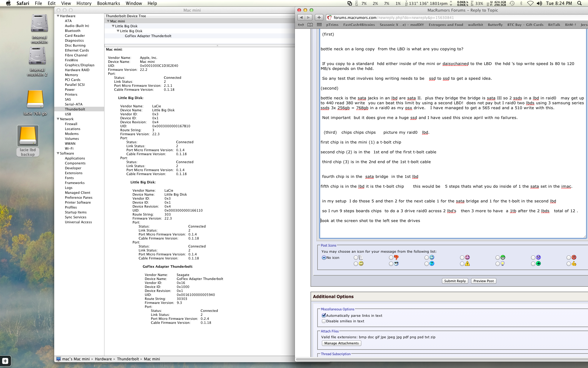Open the Edit menu
The width and height of the screenshot is (588, 368).
coord(51,3)
